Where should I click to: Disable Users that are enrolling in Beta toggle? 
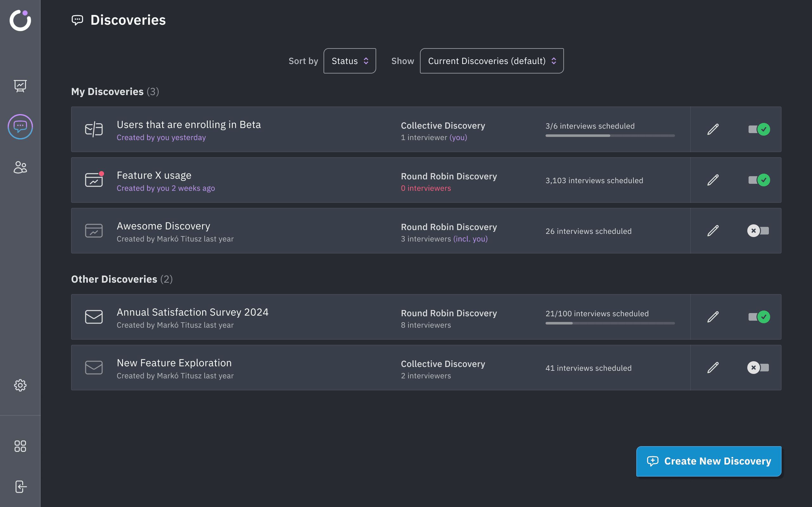point(759,129)
